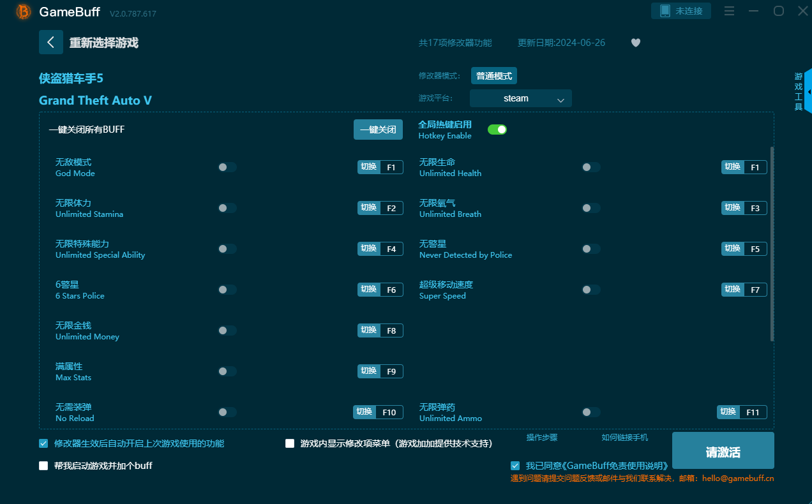This screenshot has height=504, width=812.
Task: Click Max Stats 切换 F9 hotkey
Action: tap(380, 371)
